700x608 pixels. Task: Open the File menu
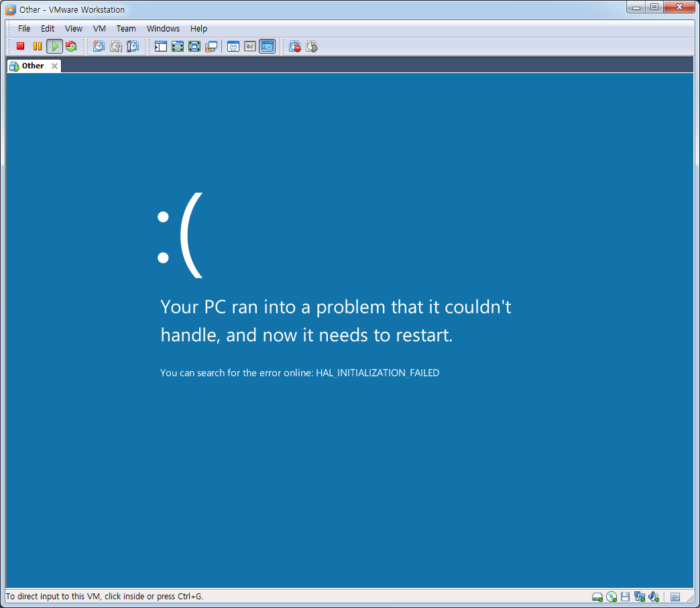pyautogui.click(x=24, y=29)
